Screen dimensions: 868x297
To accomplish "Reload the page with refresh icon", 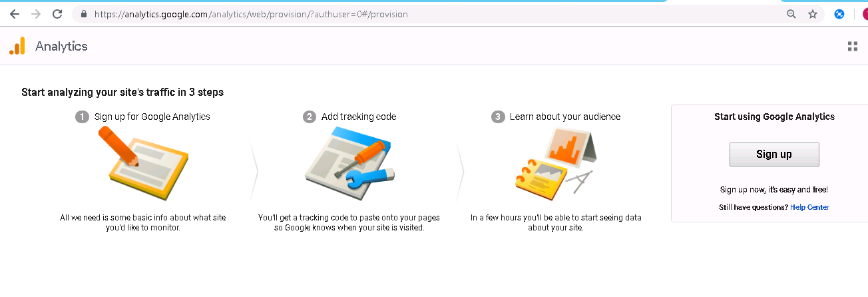I will 57,14.
